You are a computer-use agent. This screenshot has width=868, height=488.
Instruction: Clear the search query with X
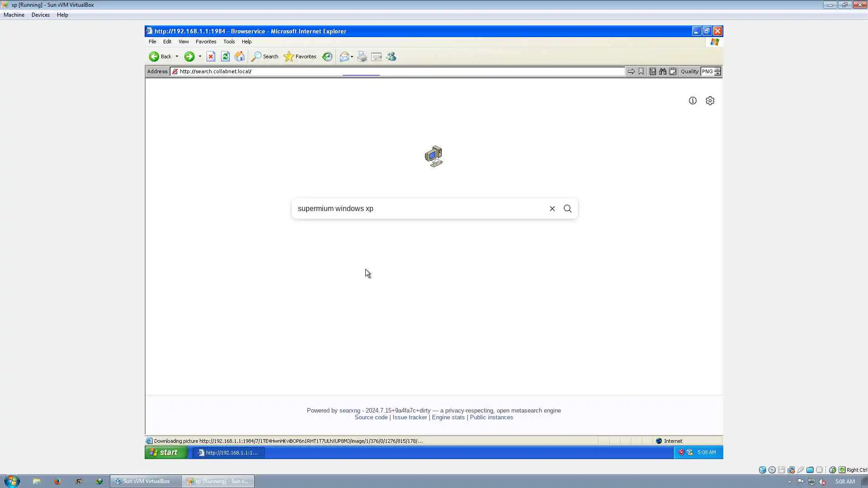552,209
